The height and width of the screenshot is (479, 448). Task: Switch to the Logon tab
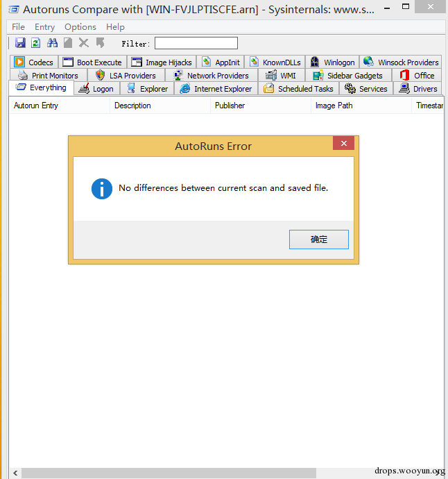[x=96, y=89]
